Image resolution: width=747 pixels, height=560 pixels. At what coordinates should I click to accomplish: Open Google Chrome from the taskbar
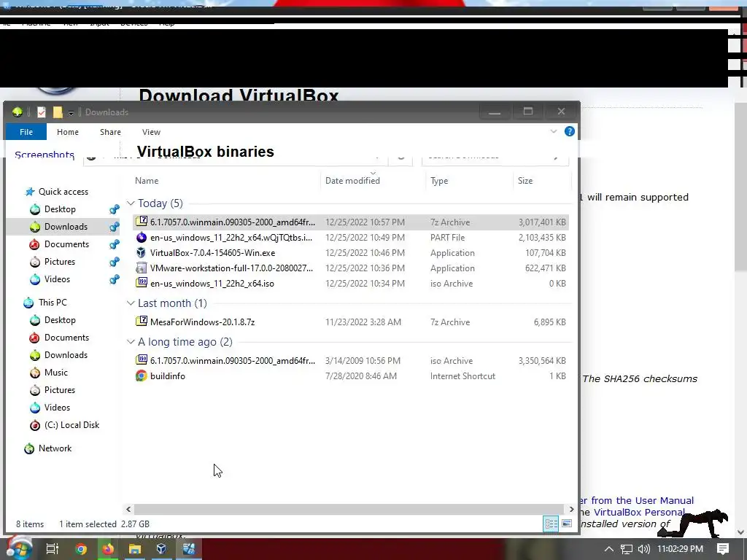[x=81, y=549]
